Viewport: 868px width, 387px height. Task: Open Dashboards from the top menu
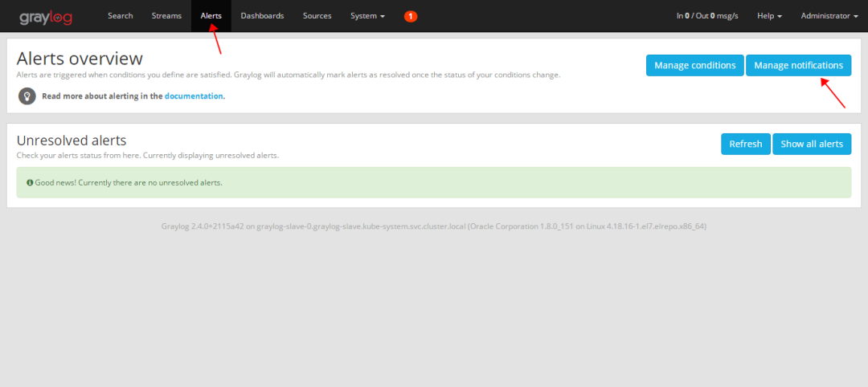(262, 16)
